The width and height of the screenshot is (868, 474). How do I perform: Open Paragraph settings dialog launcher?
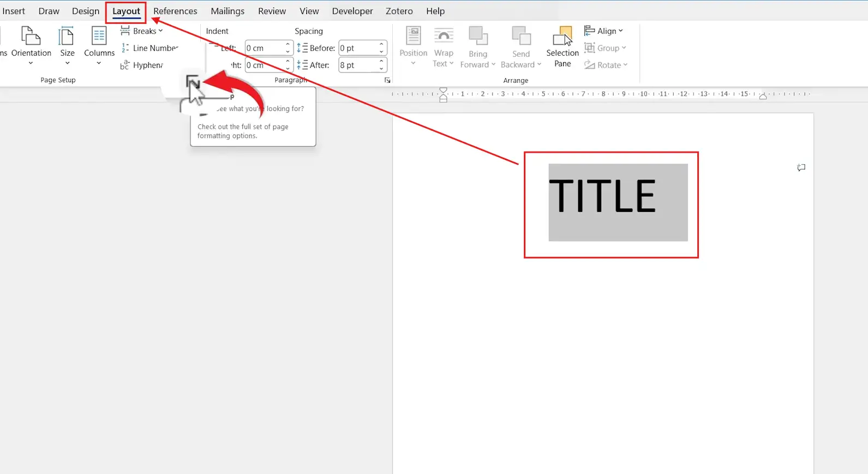[x=387, y=80]
